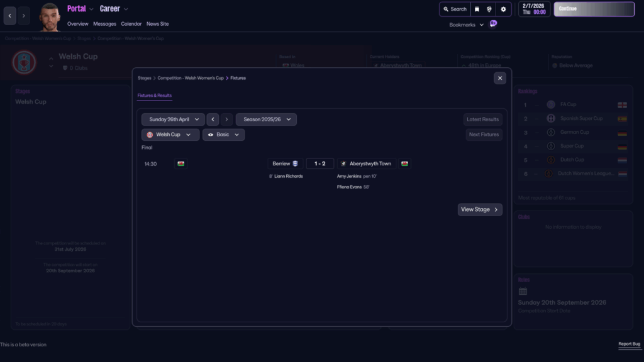Click the purple notification icon near Bookmarks
Image resolution: width=644 pixels, height=362 pixels.
493,24
